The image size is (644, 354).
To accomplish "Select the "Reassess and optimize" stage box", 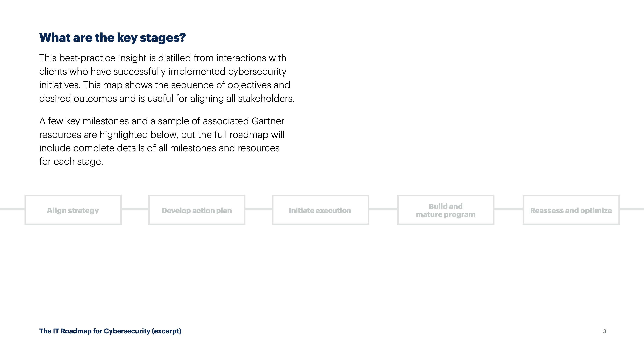I will [x=571, y=210].
